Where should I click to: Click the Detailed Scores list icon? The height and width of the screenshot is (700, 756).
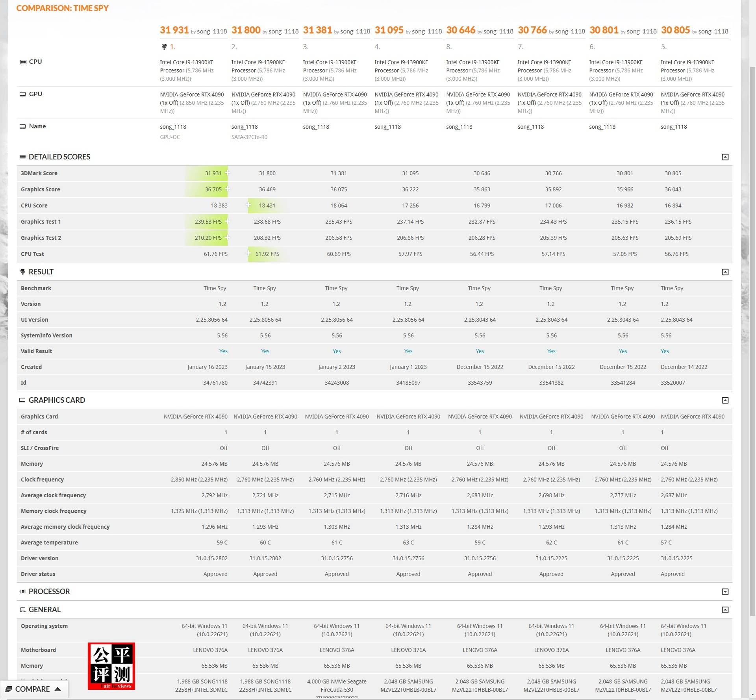coord(23,157)
